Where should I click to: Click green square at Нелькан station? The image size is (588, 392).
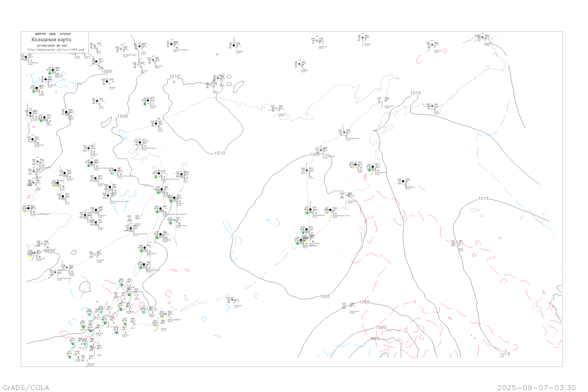pos(145,104)
